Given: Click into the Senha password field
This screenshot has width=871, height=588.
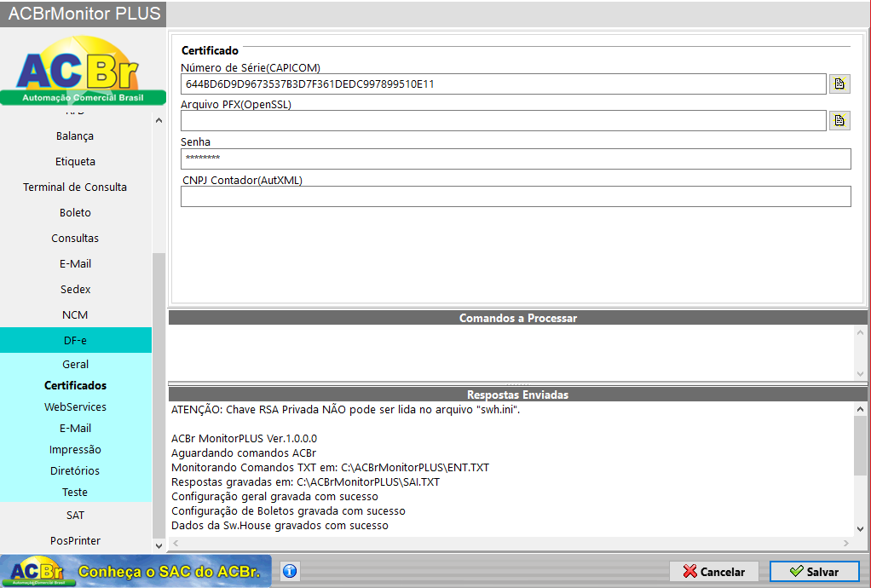Looking at the screenshot, I should tap(516, 159).
